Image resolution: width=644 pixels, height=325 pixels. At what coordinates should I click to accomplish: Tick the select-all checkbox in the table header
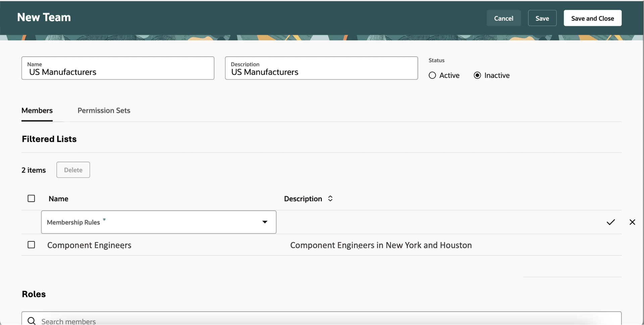coord(31,198)
